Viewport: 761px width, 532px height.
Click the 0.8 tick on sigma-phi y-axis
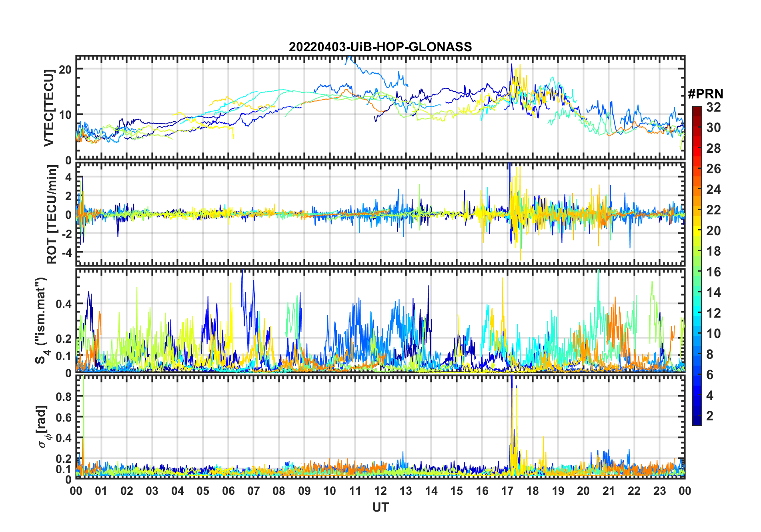tap(64, 396)
